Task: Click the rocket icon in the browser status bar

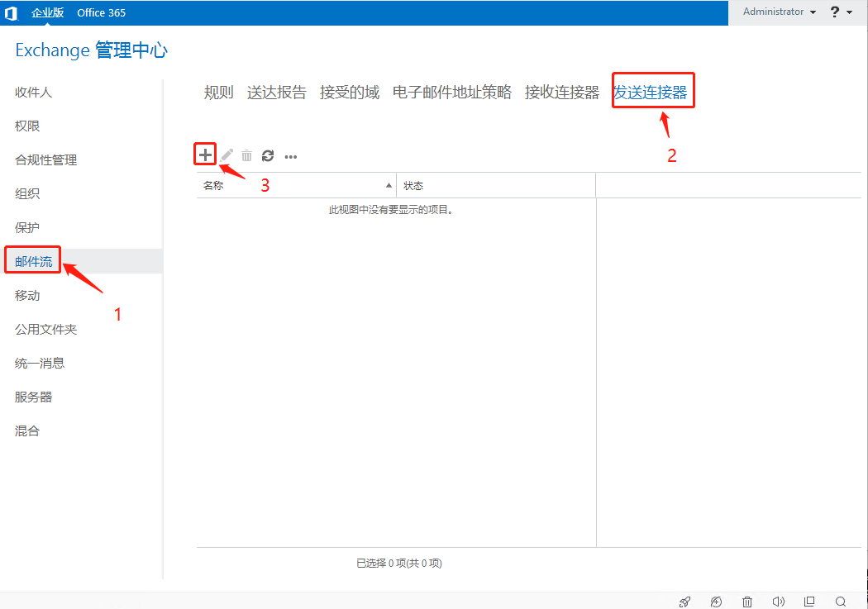Action: click(x=685, y=602)
